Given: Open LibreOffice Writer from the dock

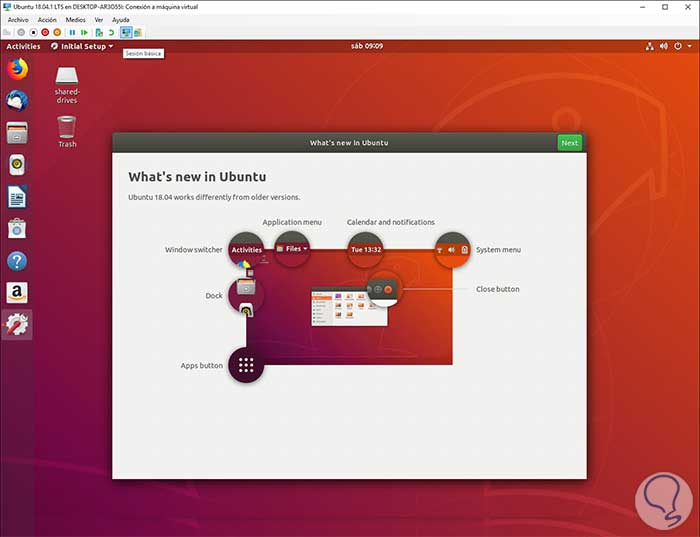Looking at the screenshot, I should (x=17, y=197).
